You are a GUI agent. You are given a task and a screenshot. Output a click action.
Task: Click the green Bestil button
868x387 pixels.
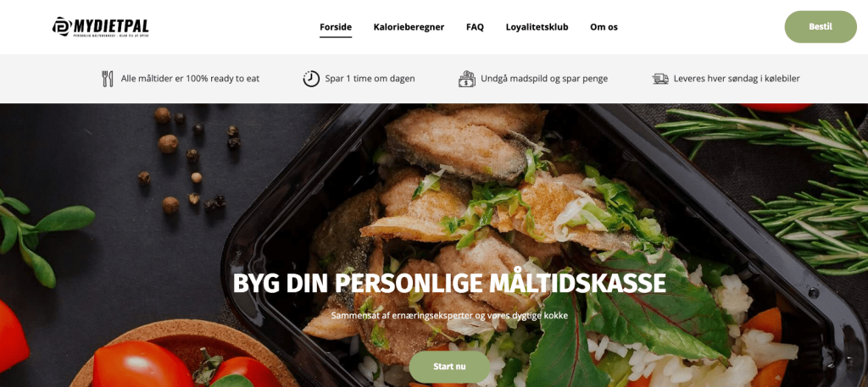[x=821, y=26]
